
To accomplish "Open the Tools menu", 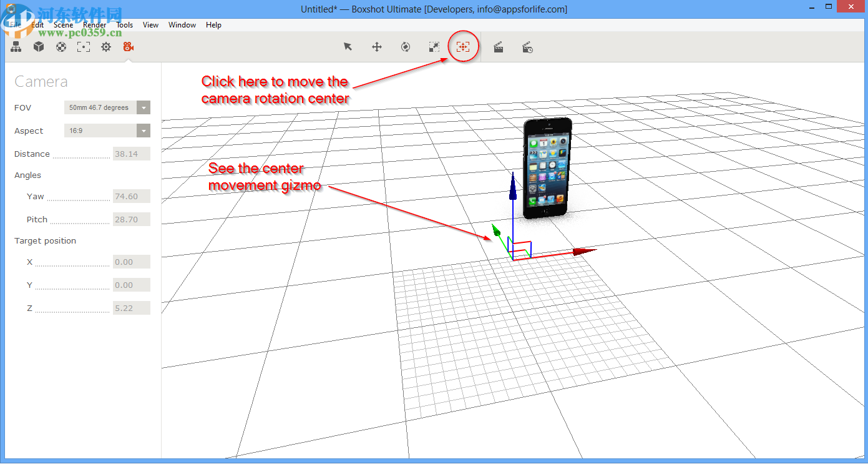I will (x=125, y=25).
